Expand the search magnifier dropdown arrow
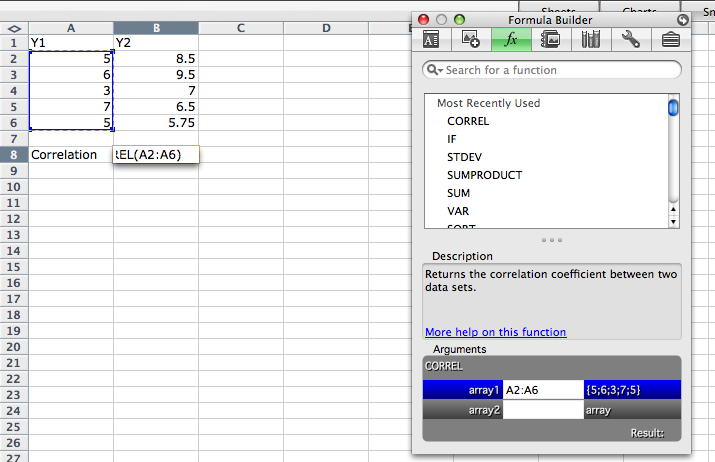 (x=435, y=70)
